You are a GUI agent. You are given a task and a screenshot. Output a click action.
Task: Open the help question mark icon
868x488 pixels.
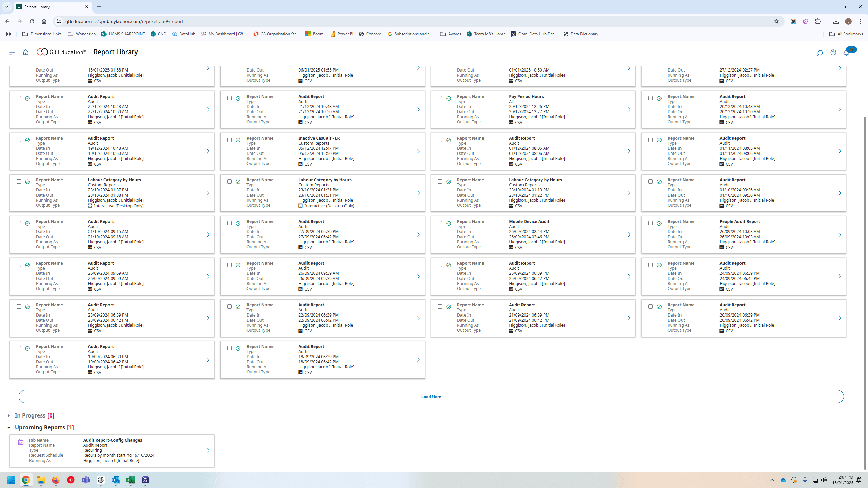pos(833,53)
